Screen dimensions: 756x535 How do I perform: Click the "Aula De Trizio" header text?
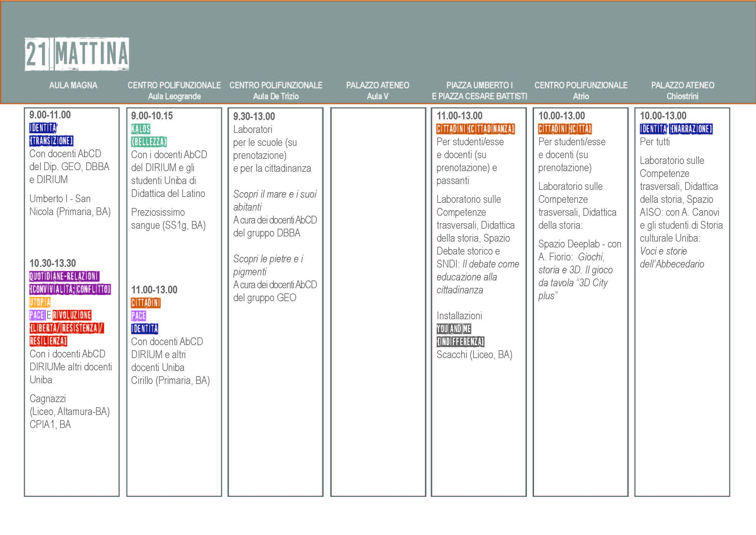tap(276, 96)
